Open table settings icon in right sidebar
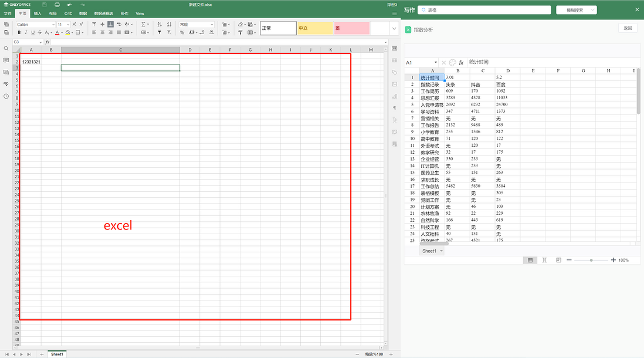The height and width of the screenshot is (358, 644). pyautogui.click(x=395, y=60)
